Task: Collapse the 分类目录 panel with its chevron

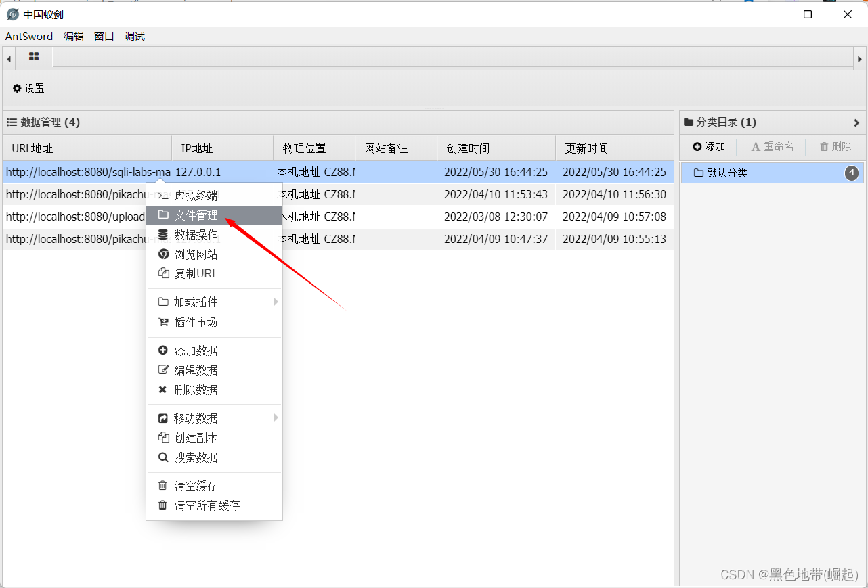Action: [x=856, y=122]
